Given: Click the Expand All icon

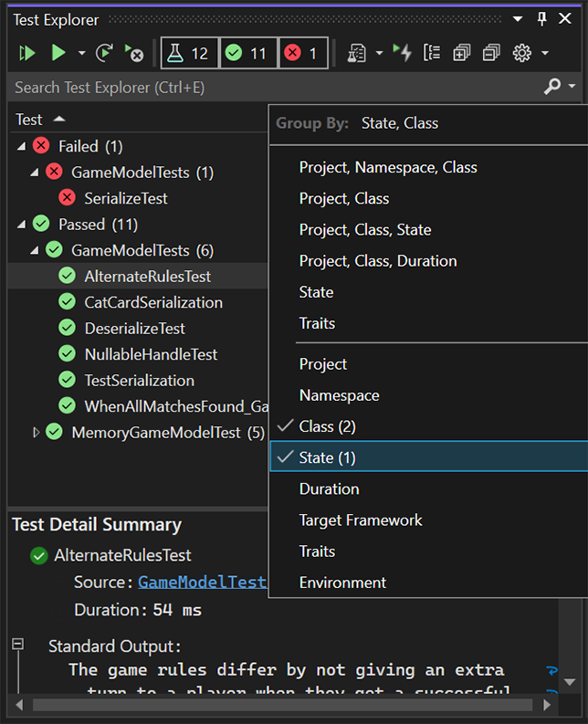Looking at the screenshot, I should [461, 53].
